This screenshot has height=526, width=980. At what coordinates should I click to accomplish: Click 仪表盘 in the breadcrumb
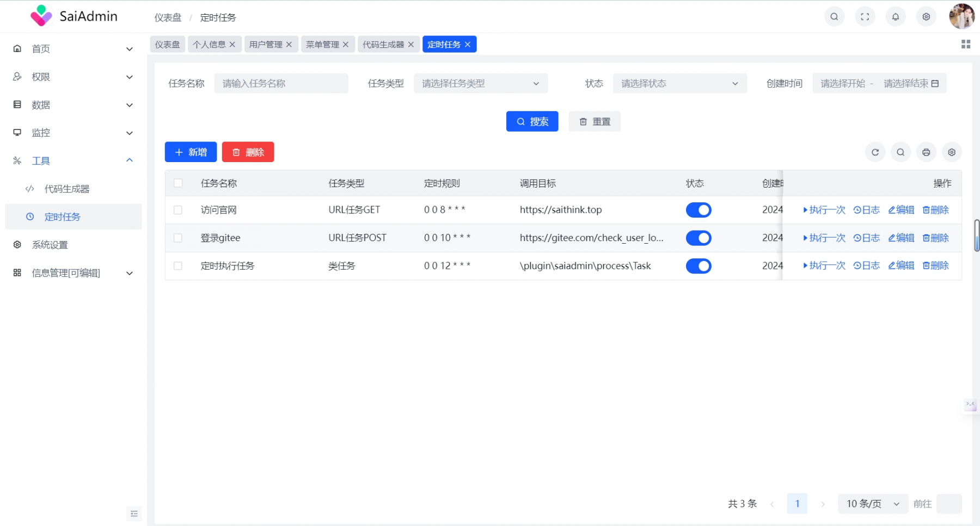pyautogui.click(x=168, y=17)
